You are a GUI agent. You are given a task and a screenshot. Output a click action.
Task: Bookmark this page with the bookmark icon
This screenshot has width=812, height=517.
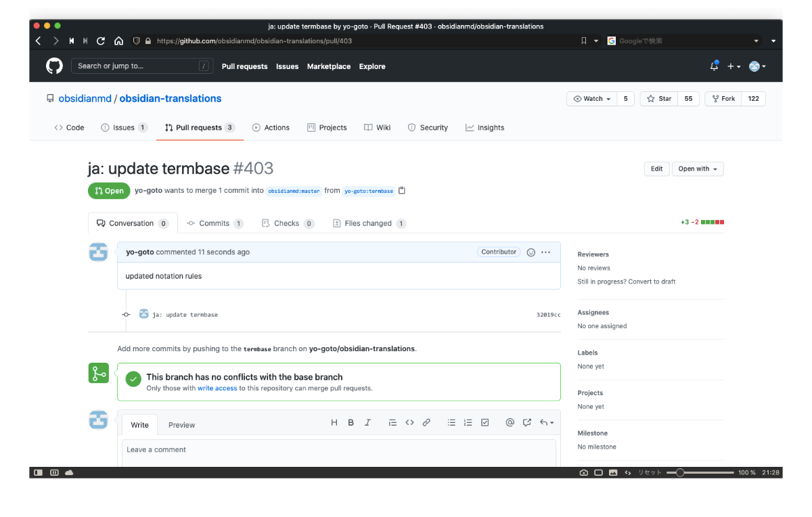[x=584, y=41]
